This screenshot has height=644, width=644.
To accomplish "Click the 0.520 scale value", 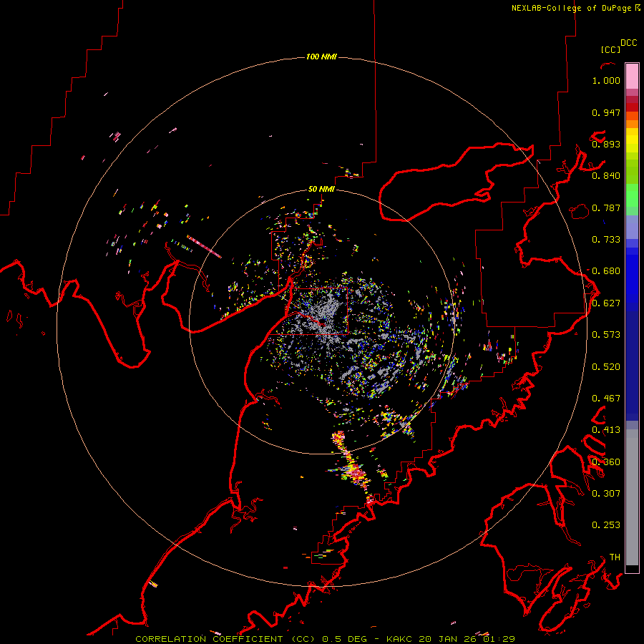I will 606,367.
